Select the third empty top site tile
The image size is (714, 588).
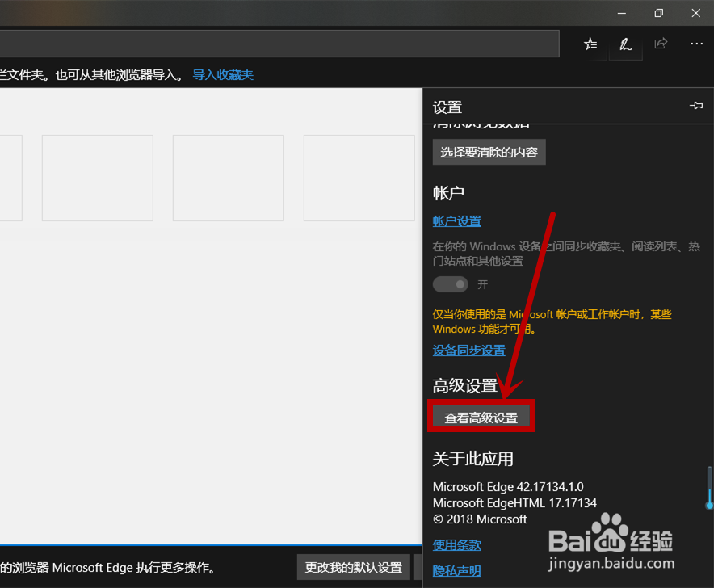click(228, 178)
